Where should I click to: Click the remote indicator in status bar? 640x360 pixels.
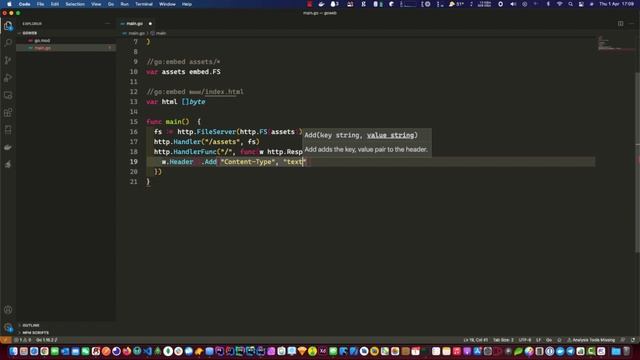click(5, 340)
